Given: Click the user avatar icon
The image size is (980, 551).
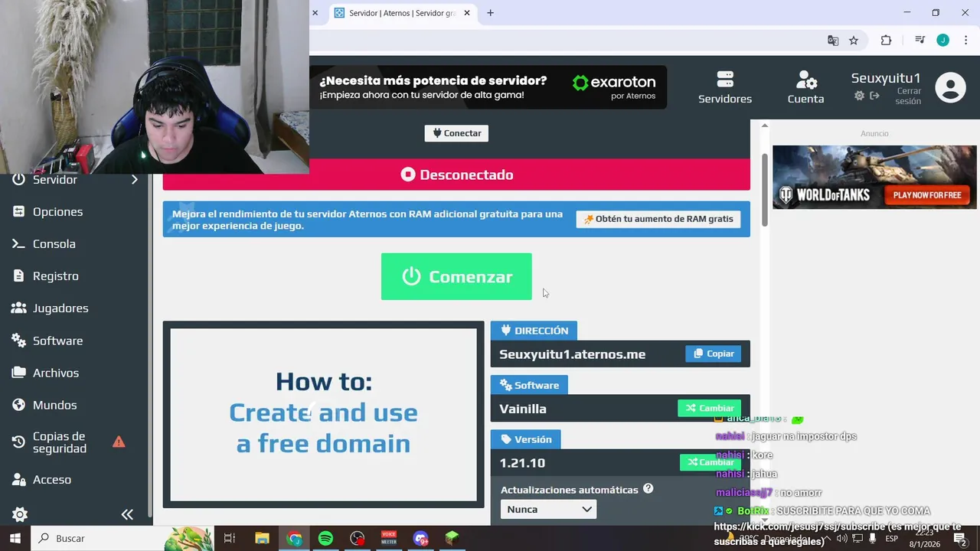Looking at the screenshot, I should 950,87.
